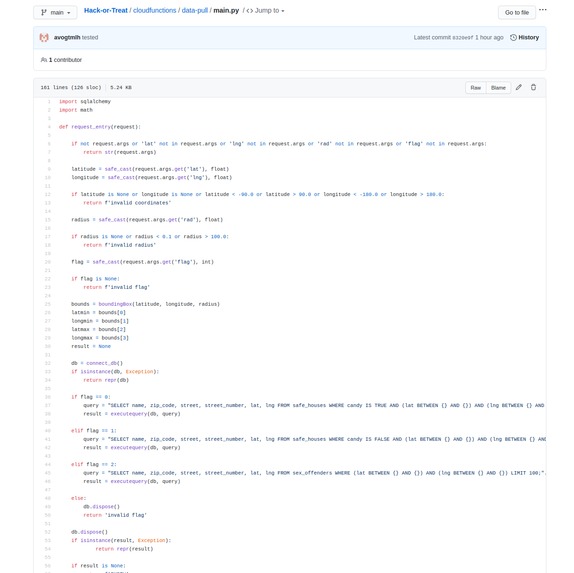
Task: Select line number 1
Action: (x=49, y=101)
